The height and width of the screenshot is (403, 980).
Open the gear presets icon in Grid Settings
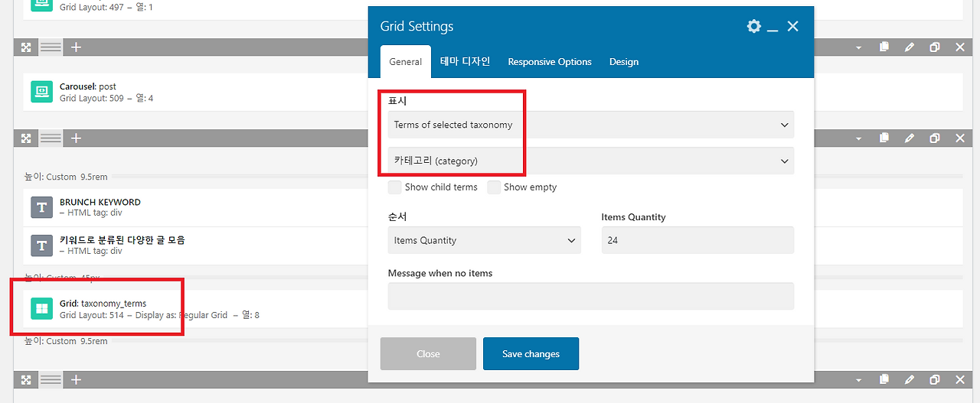tap(754, 26)
